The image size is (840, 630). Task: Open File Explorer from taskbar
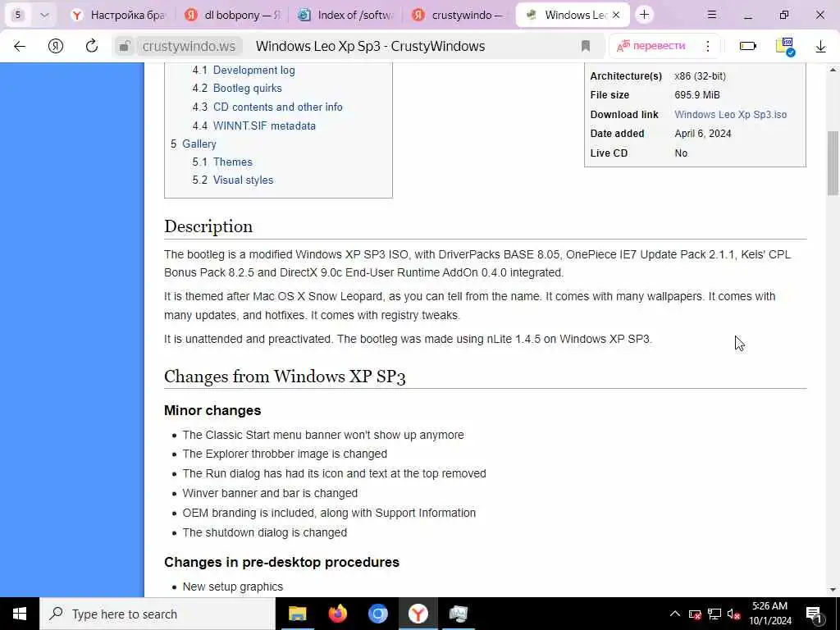(297, 614)
